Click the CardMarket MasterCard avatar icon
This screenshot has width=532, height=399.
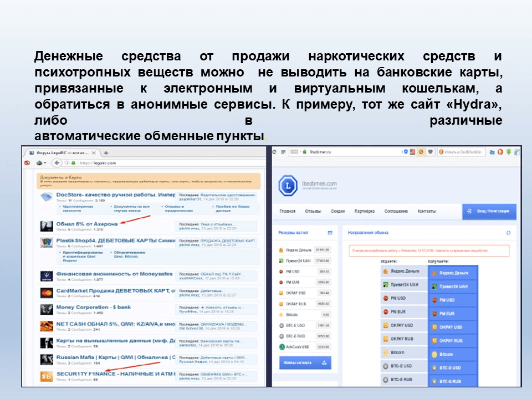[x=47, y=293]
